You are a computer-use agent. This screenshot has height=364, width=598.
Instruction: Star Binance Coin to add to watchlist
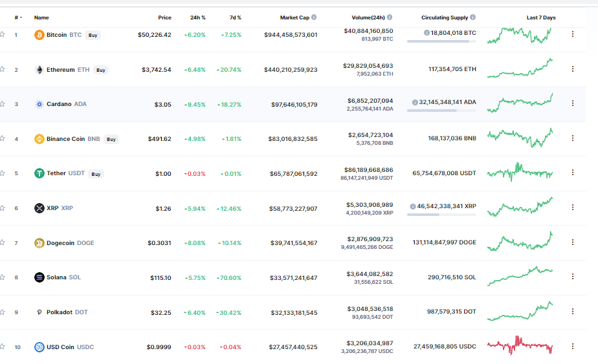[x=3, y=138]
